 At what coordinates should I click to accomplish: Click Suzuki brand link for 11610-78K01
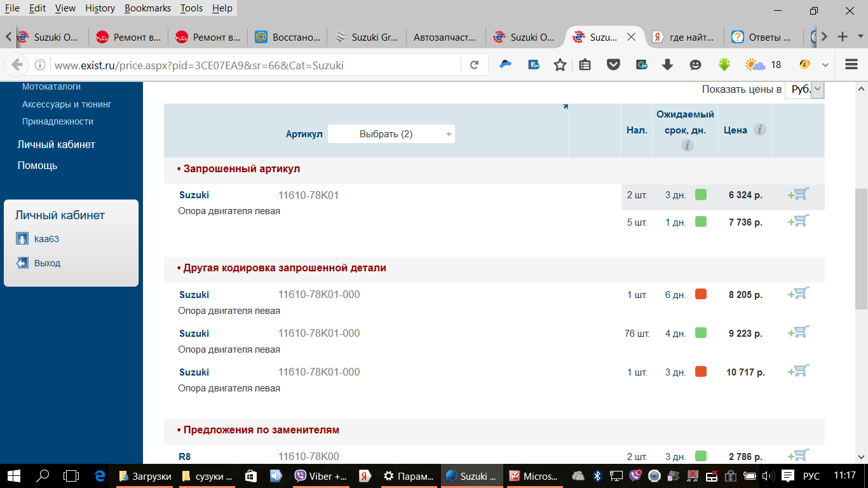pyautogui.click(x=194, y=195)
